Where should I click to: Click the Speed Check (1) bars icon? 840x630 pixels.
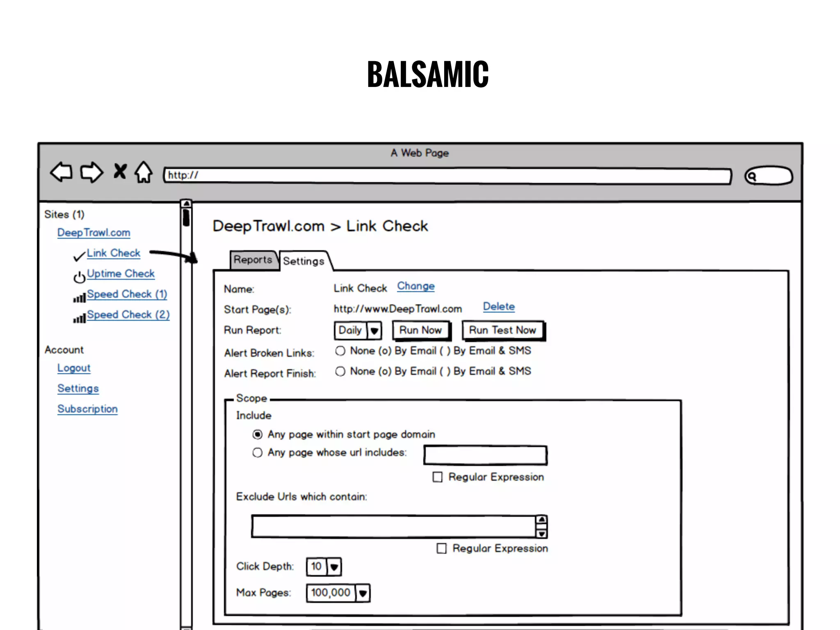point(80,297)
